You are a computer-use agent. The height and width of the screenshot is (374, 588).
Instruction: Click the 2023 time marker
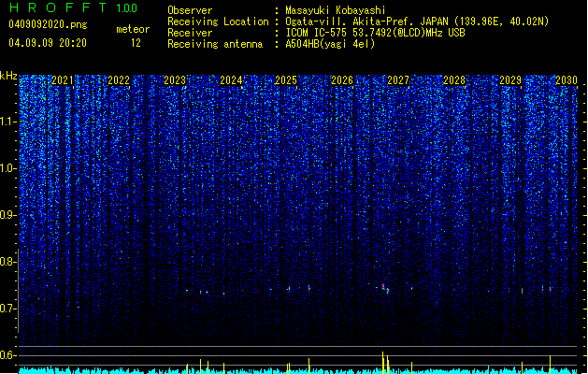point(175,80)
